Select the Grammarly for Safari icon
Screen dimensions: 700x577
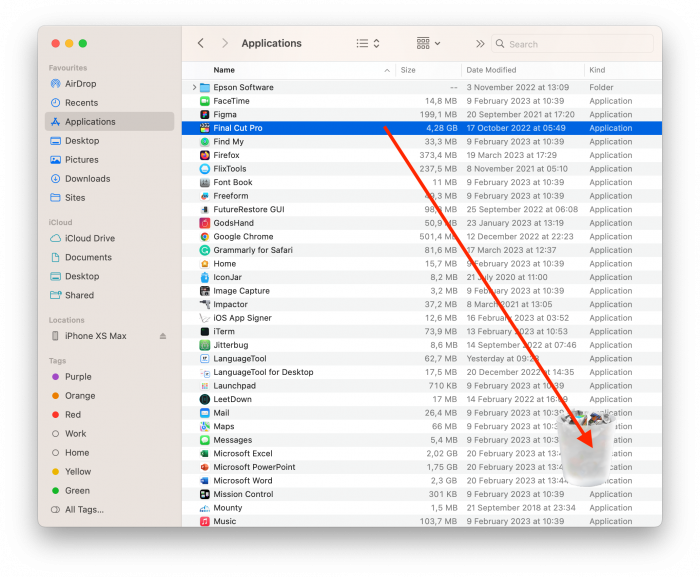pos(204,250)
